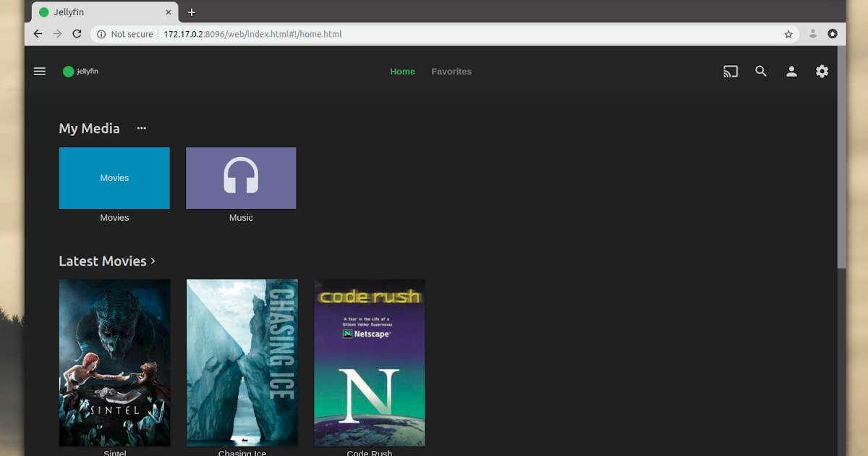Switch to the Home tab
The width and height of the screenshot is (868, 456).
(402, 72)
